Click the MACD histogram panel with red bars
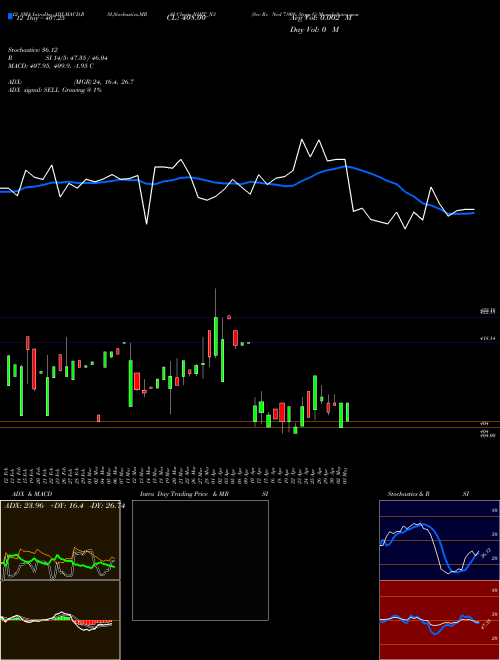The height and width of the screenshot is (660, 500). 60,620
